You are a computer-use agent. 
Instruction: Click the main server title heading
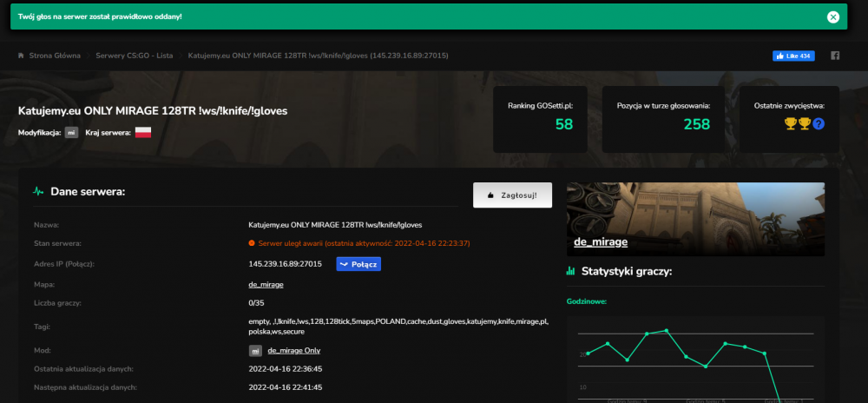coord(153,110)
